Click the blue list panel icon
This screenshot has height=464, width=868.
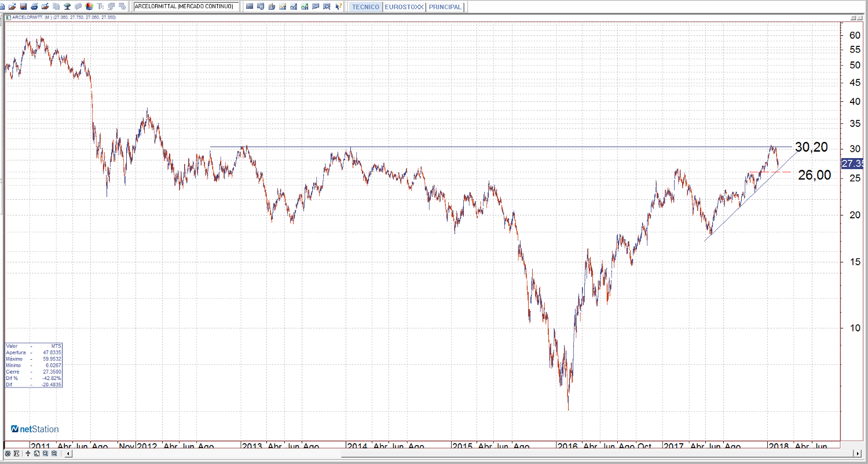[250, 6]
